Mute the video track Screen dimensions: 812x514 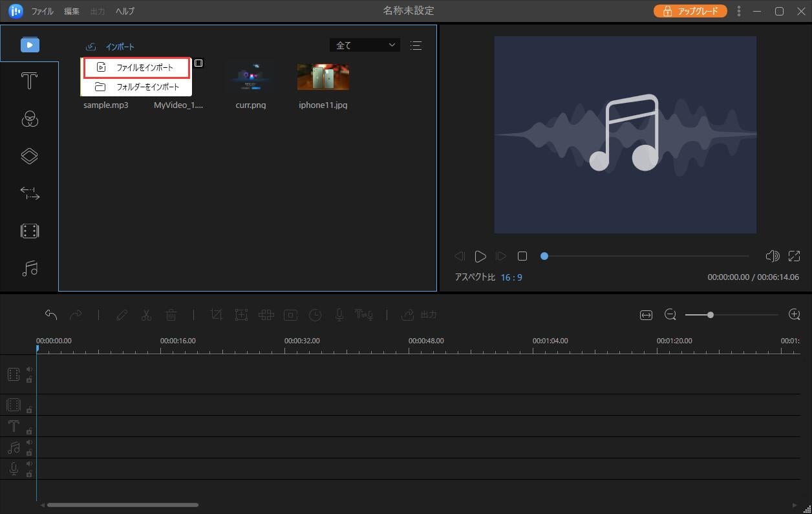pos(29,370)
